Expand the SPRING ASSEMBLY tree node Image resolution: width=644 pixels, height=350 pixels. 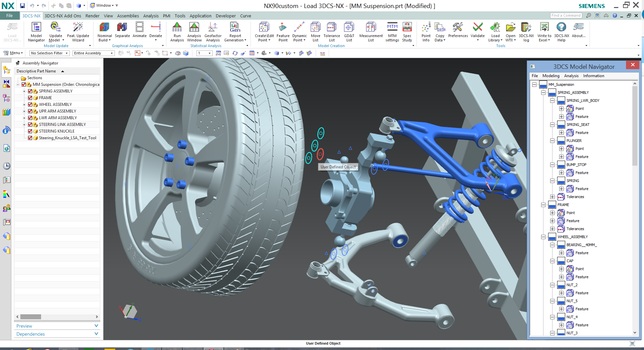coord(24,91)
